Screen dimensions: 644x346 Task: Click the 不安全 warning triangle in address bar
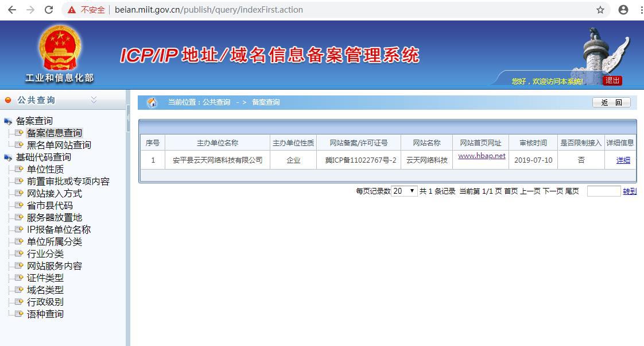tap(71, 10)
